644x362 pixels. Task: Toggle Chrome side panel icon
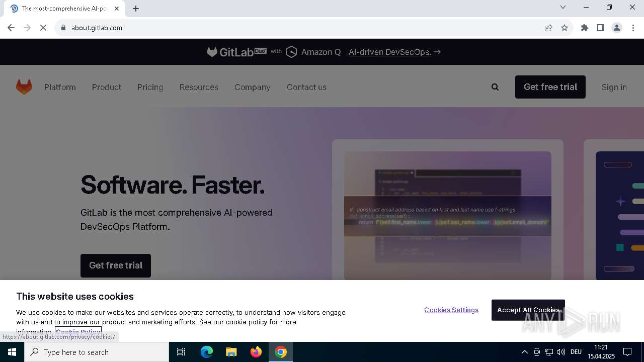(601, 28)
